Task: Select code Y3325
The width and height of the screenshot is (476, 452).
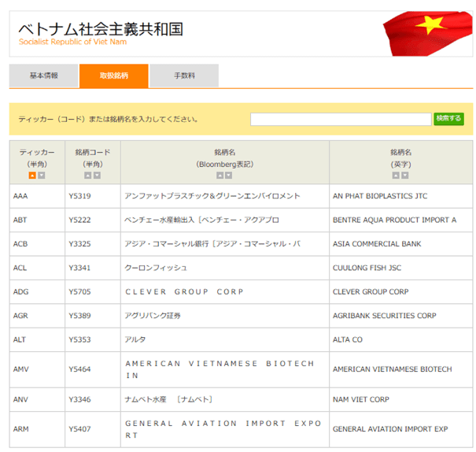Action: pyautogui.click(x=79, y=244)
